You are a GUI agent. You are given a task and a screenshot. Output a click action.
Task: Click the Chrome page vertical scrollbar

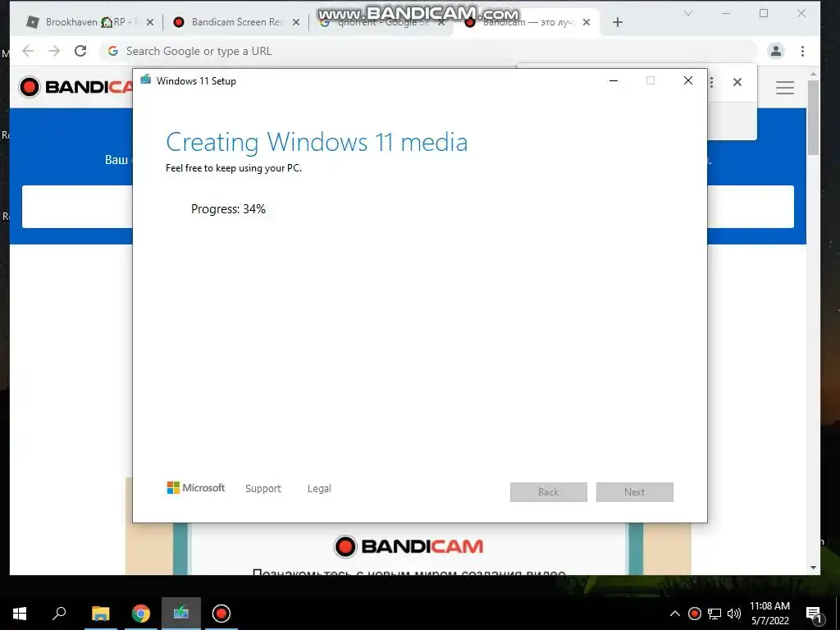point(813,117)
